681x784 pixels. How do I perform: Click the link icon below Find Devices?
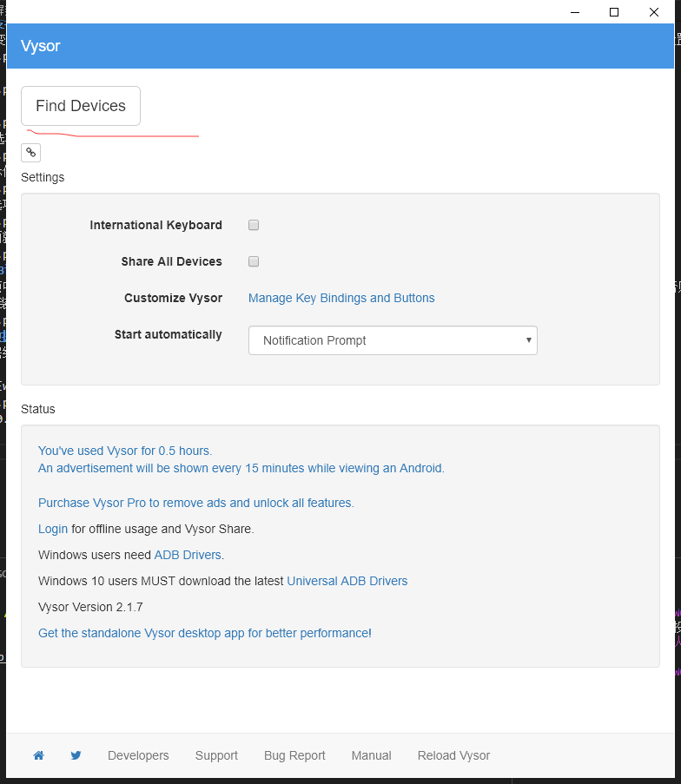point(30,153)
